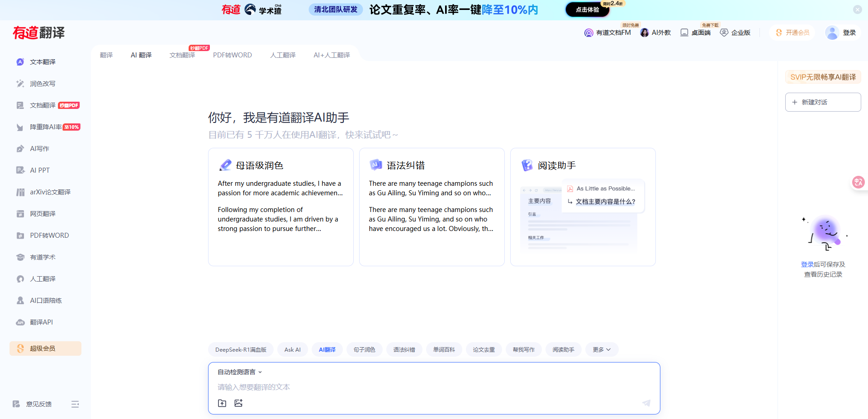Expand the 更多 options chip

602,349
